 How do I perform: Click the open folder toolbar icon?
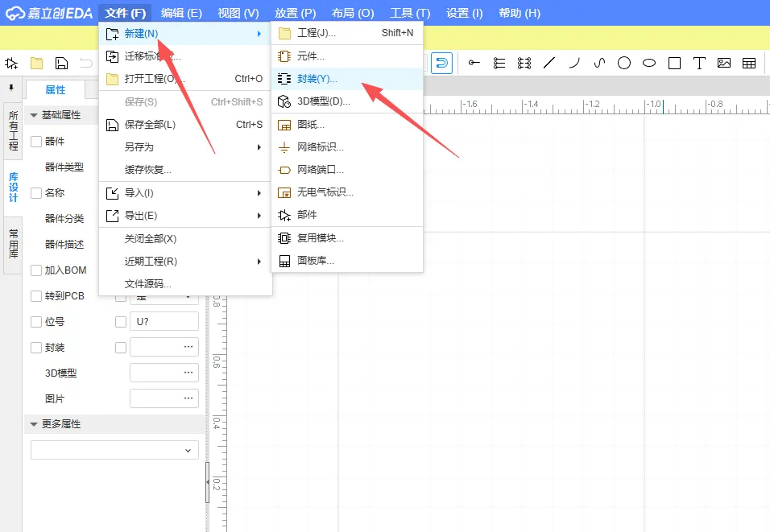pyautogui.click(x=36, y=64)
